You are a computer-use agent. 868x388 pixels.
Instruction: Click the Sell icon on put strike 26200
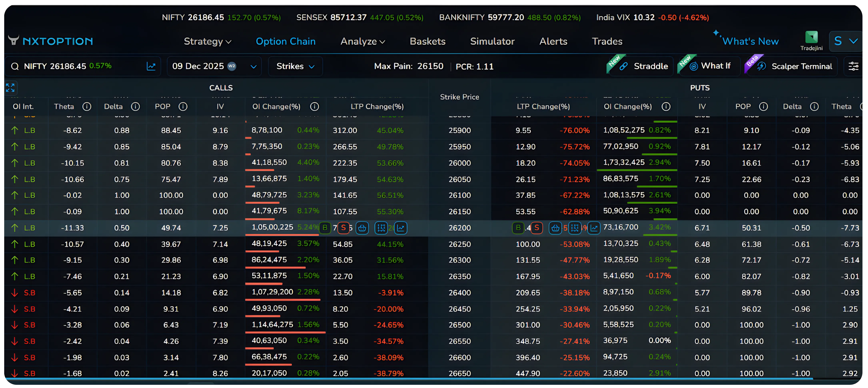coord(536,228)
